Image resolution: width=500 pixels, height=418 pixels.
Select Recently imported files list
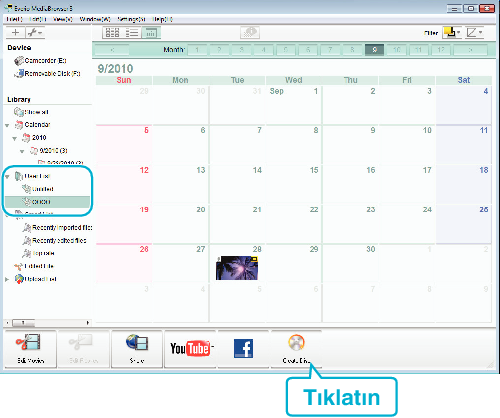click(57, 228)
